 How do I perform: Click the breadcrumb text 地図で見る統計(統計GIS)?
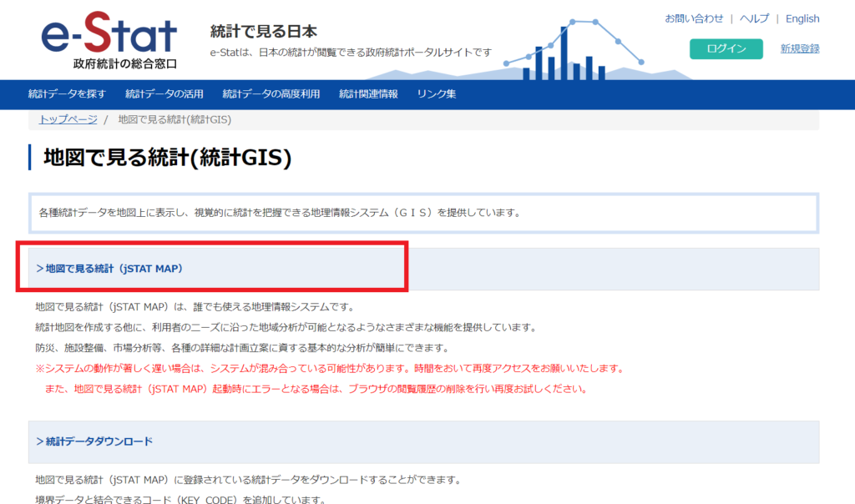175,119
